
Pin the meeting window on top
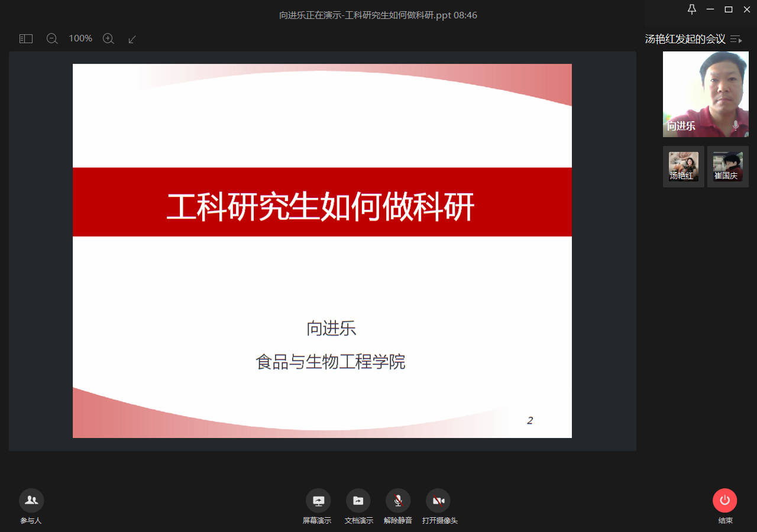point(692,9)
